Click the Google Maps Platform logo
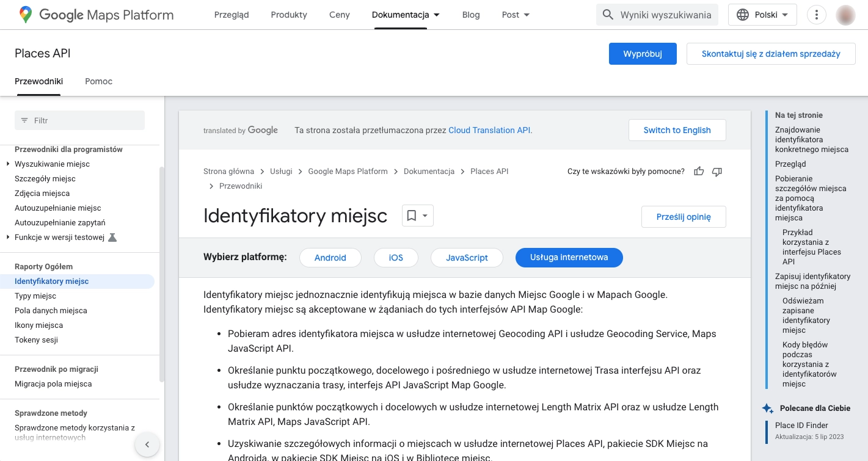 click(x=96, y=15)
